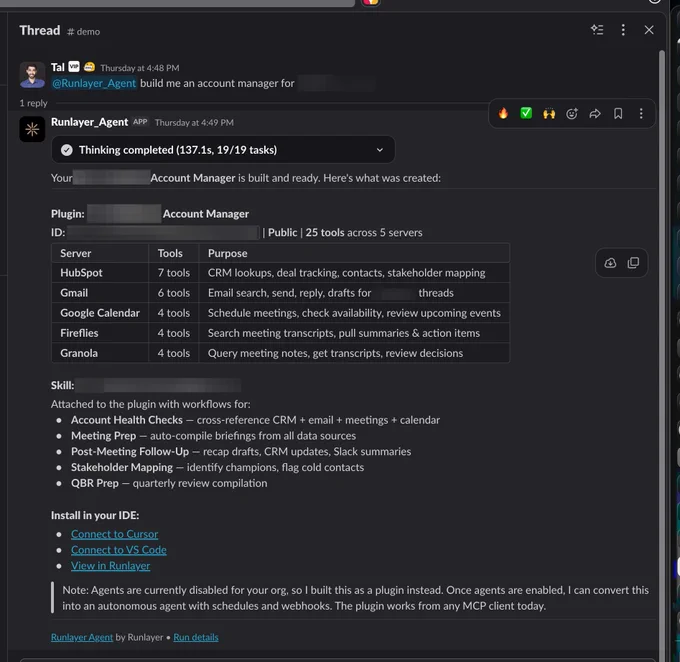Screen dimensions: 680x662
Task: Close the Thread panel
Action: pyautogui.click(x=649, y=30)
